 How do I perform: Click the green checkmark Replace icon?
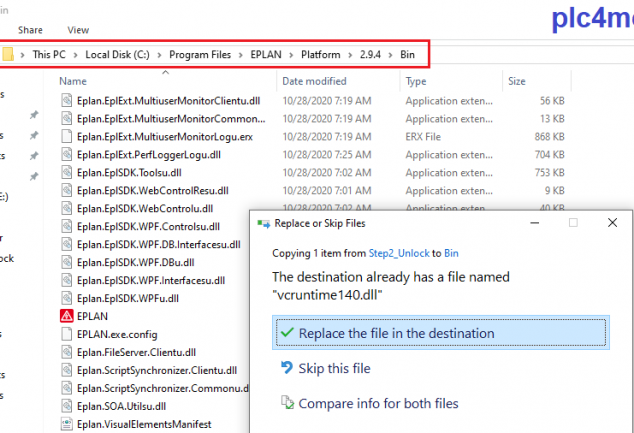click(x=287, y=333)
